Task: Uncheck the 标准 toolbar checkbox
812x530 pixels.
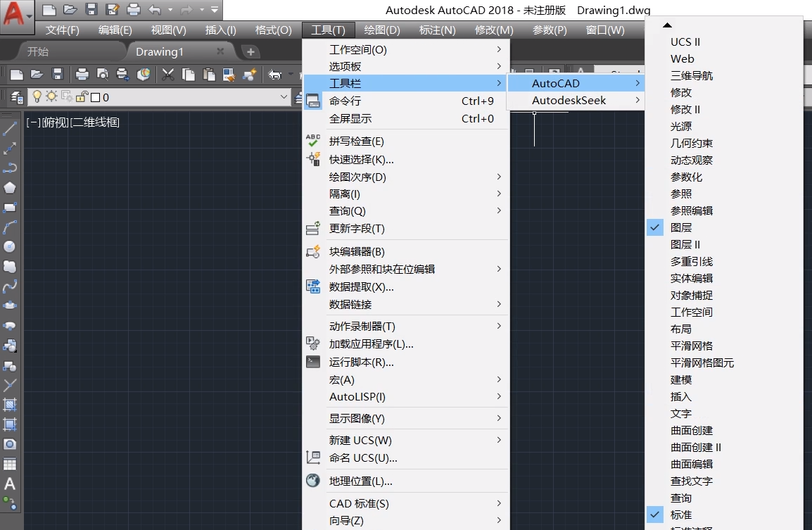Action: point(655,515)
